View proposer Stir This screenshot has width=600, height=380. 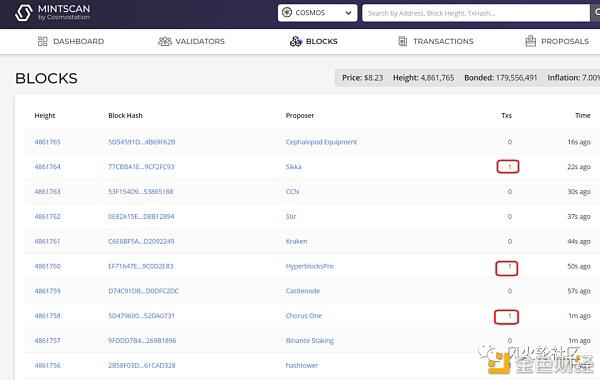point(291,217)
